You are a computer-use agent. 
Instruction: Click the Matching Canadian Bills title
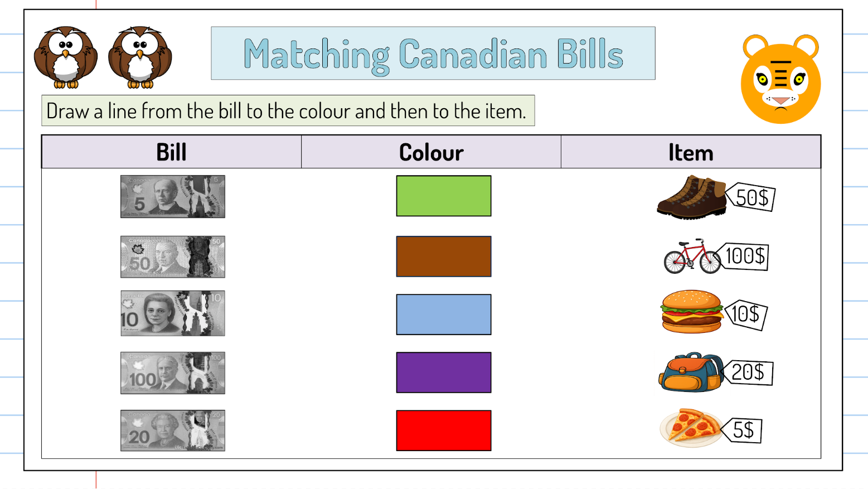(433, 54)
